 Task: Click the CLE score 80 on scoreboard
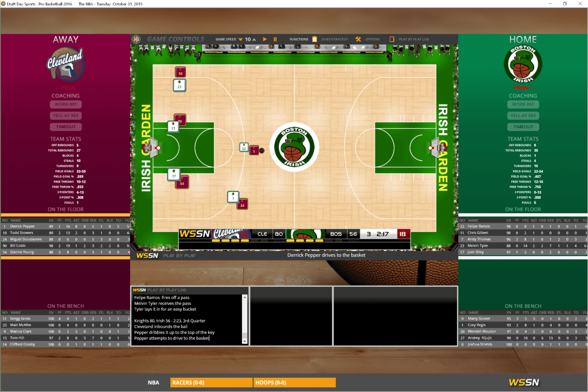tap(278, 234)
